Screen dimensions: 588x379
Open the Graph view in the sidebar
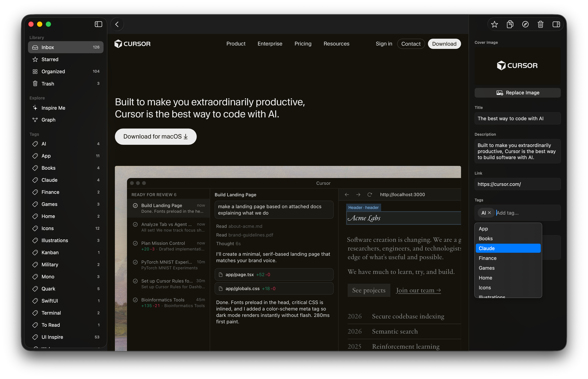coord(49,120)
